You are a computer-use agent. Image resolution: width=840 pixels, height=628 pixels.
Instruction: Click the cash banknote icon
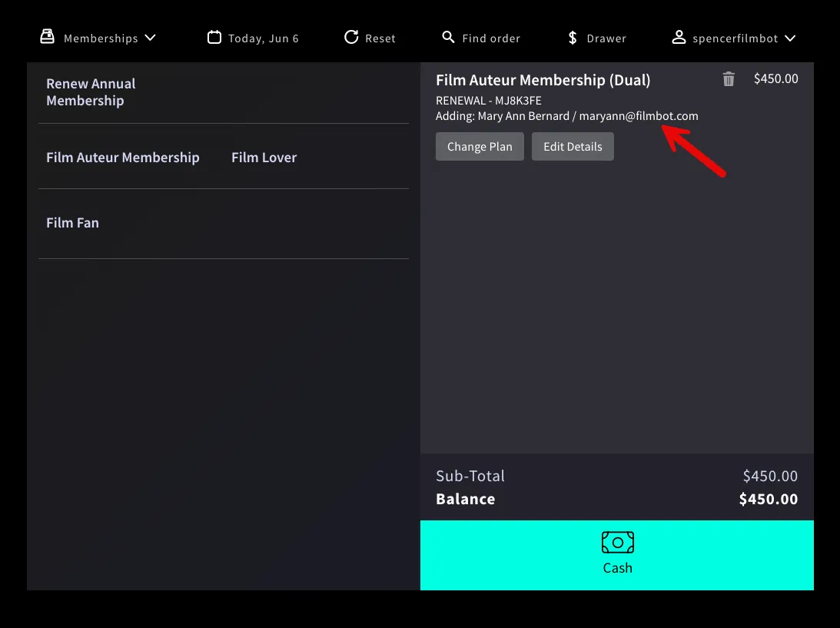coord(618,542)
